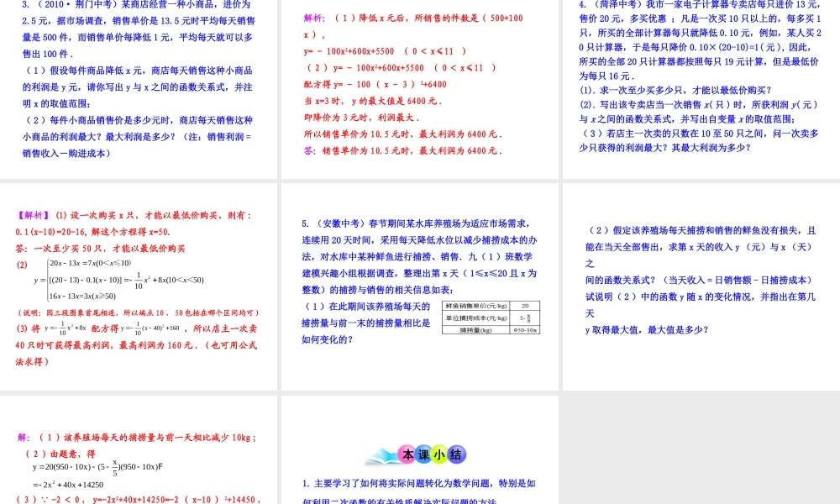
Task: Click the 本课小结 summary title graphic
Action: (420, 454)
